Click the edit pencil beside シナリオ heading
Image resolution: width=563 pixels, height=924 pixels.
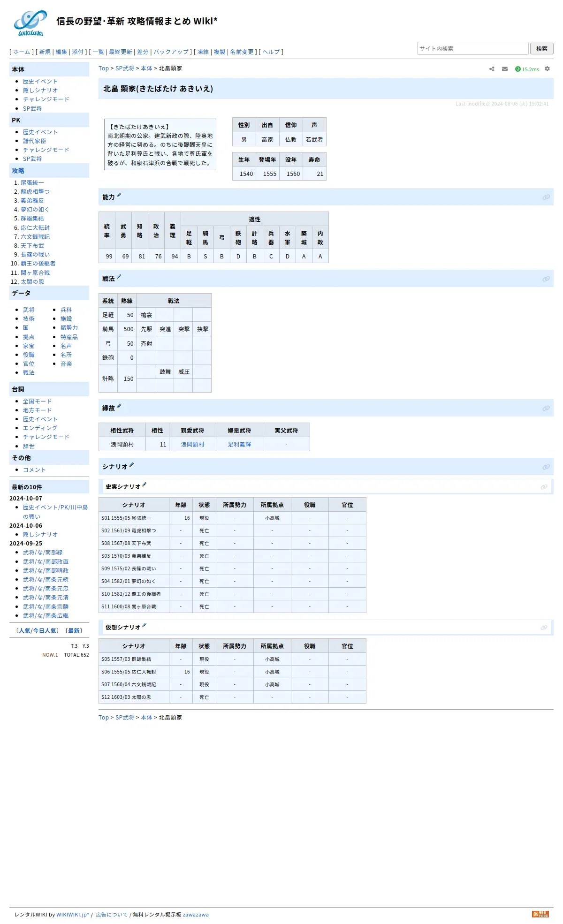[x=131, y=465]
